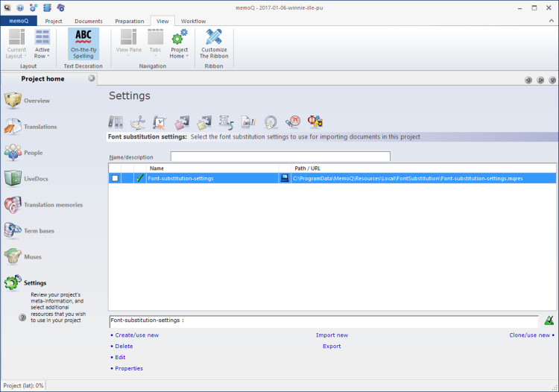559x392 pixels.
Task: Click the first settings icon with binders
Action: (116, 122)
